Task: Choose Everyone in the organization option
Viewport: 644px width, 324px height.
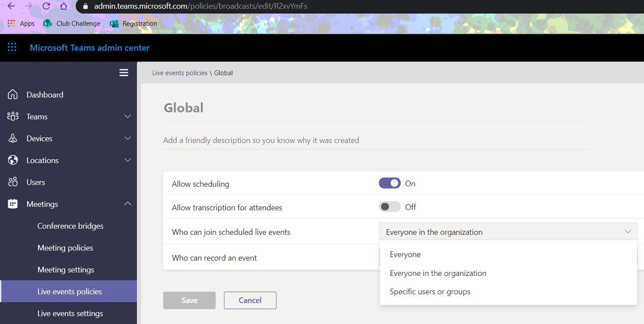Action: (508, 273)
